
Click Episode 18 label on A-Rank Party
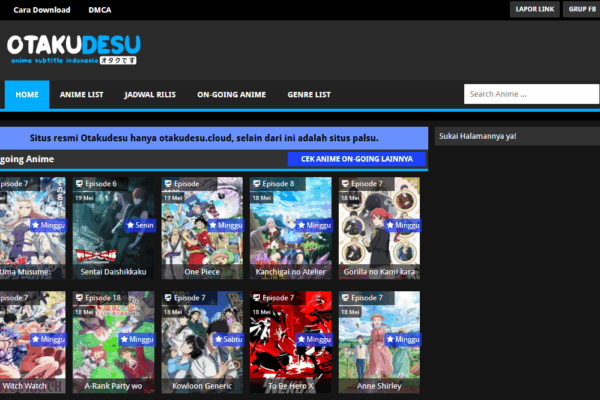tap(103, 298)
